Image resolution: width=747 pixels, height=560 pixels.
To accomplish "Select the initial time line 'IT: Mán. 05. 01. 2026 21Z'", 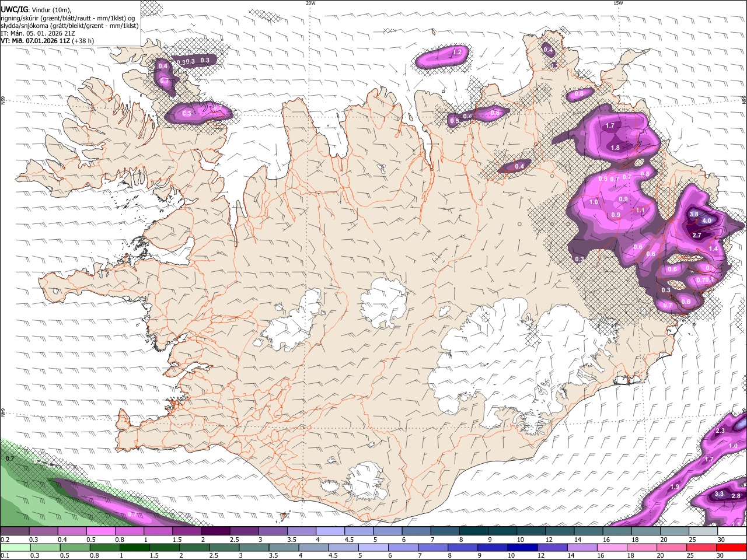I will pos(38,33).
